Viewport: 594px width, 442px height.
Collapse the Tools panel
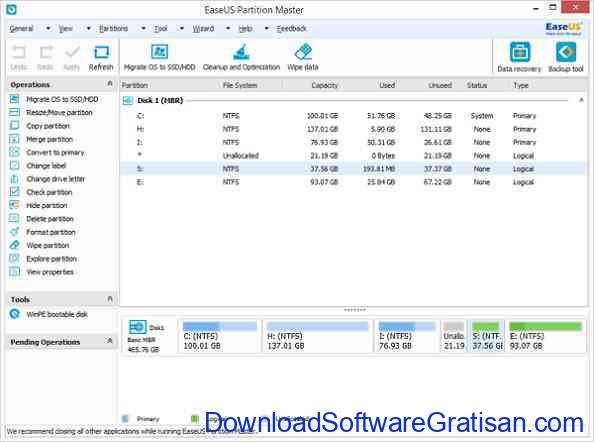pyautogui.click(x=110, y=299)
